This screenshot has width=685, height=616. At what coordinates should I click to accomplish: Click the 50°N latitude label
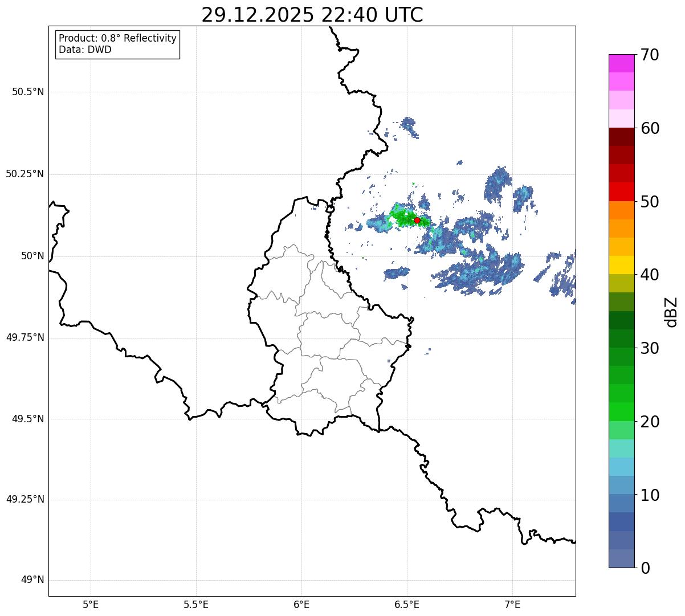point(32,256)
